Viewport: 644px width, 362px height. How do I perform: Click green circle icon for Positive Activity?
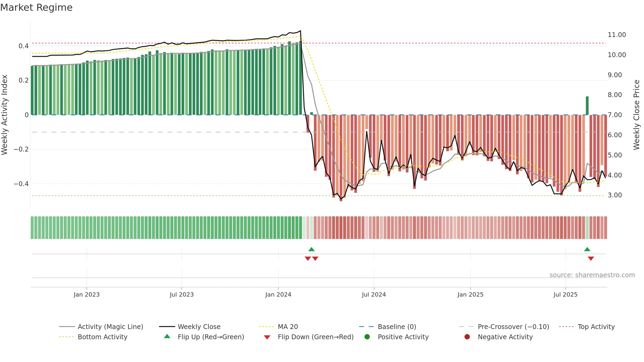[367, 337]
